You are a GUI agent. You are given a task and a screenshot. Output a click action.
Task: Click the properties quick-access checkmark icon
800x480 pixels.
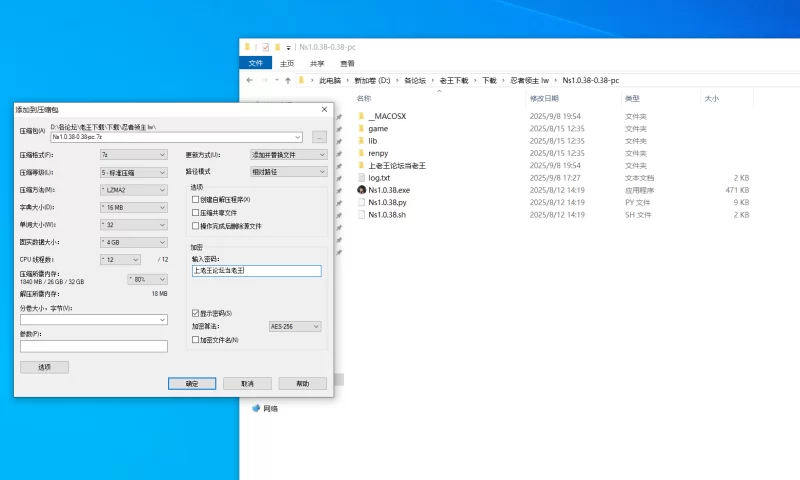265,47
